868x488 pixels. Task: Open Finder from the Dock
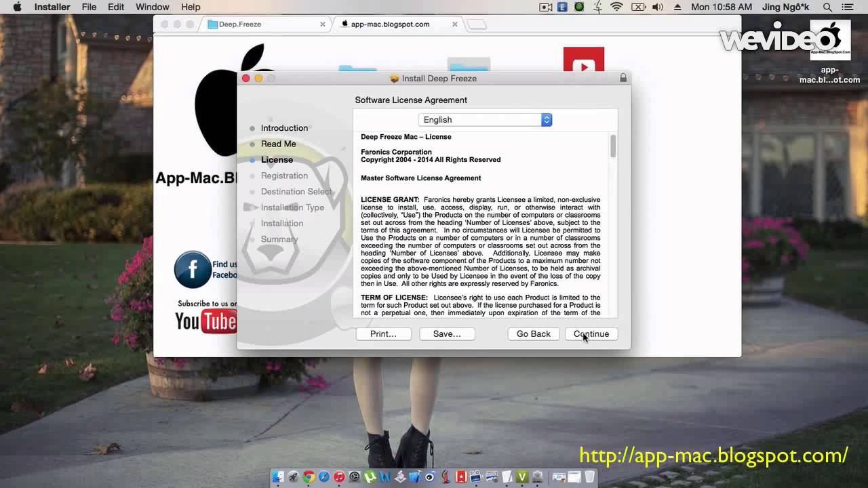click(x=278, y=477)
